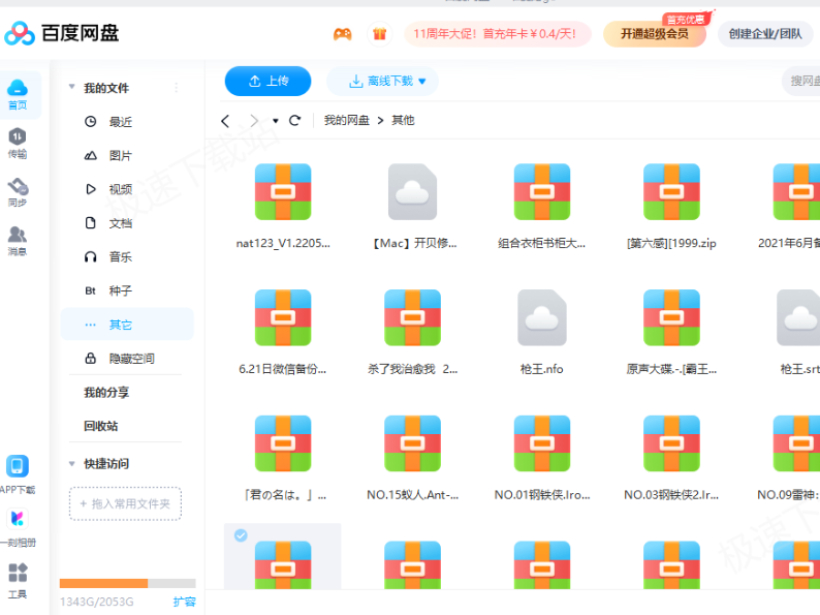Open the 离线下载 dropdown
This screenshot has width=820, height=615.
(x=383, y=81)
